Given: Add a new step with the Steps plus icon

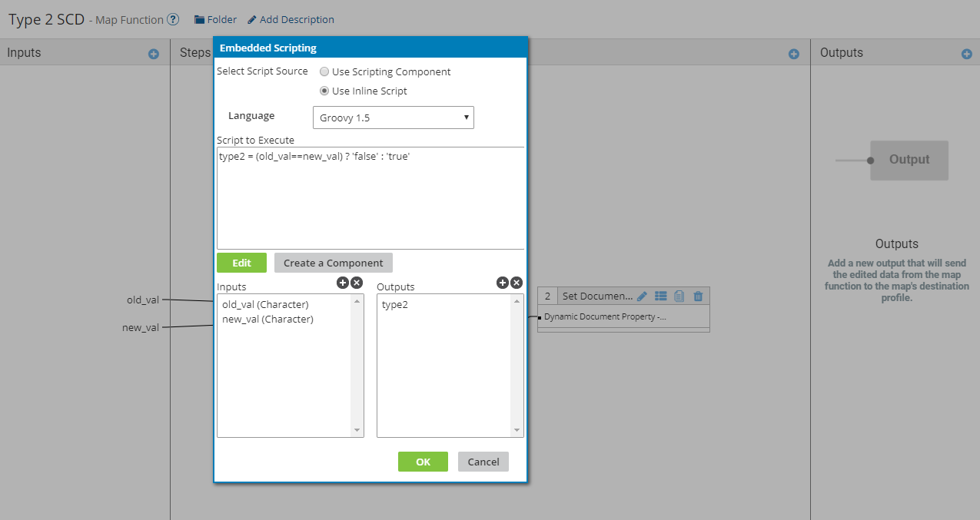Looking at the screenshot, I should coord(794,54).
